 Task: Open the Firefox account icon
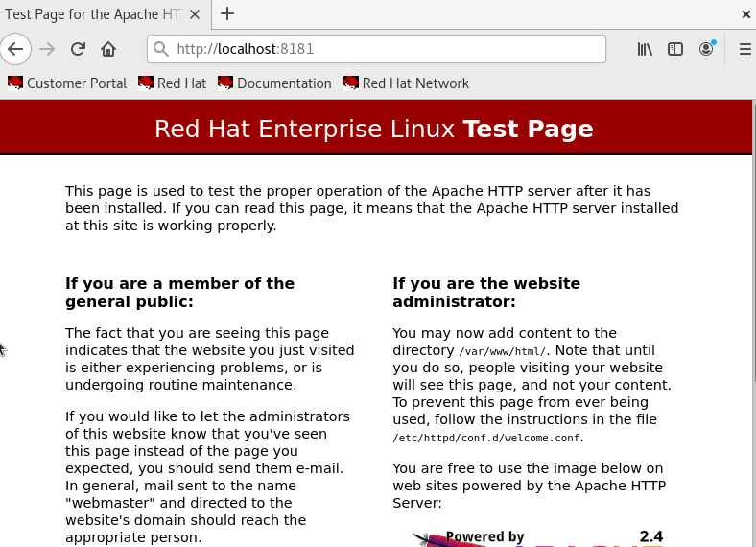click(x=706, y=49)
